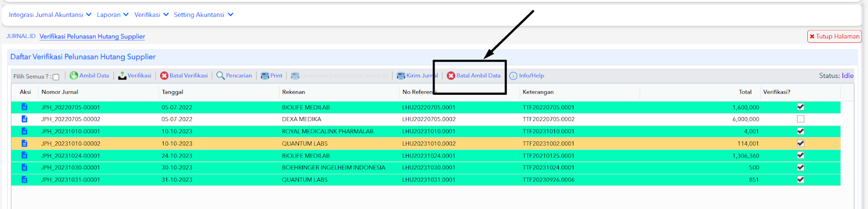Expand Integrasi Jurnal Akuntansi dropdown menu
The height and width of the screenshot is (209, 868).
[x=50, y=15]
